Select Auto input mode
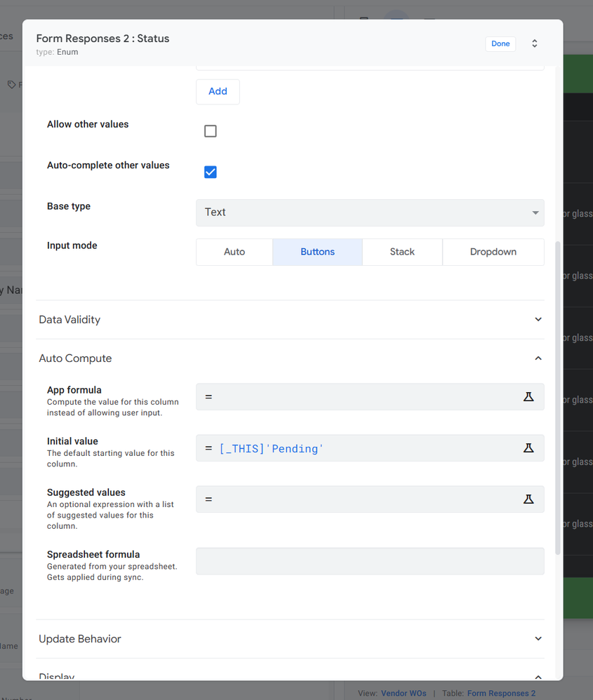 [x=234, y=252]
